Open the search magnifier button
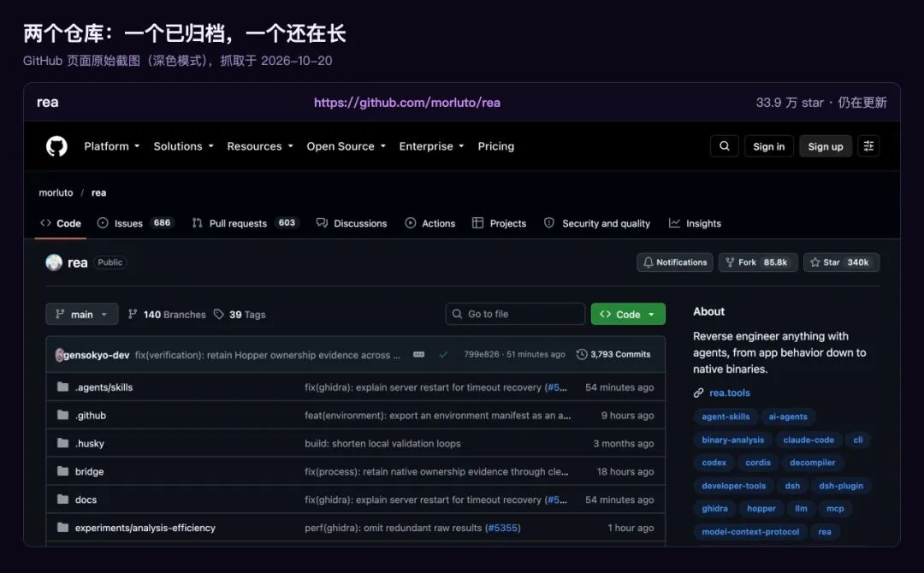The width and height of the screenshot is (924, 573). point(725,146)
